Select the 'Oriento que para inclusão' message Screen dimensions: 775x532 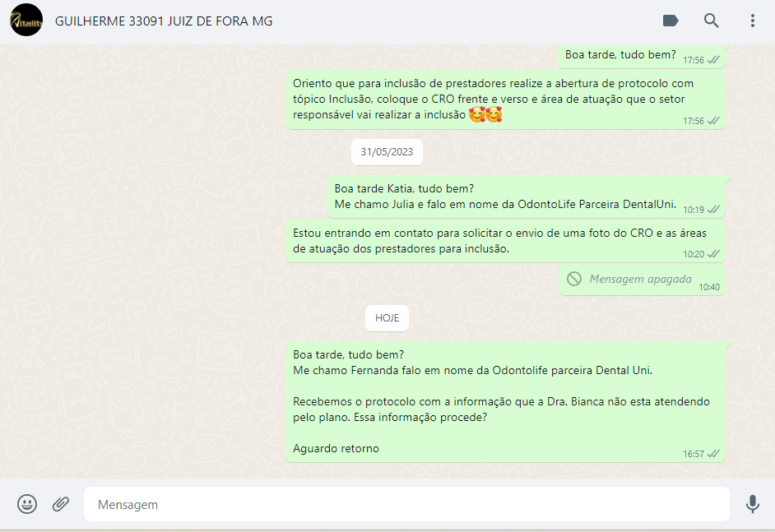click(x=505, y=99)
